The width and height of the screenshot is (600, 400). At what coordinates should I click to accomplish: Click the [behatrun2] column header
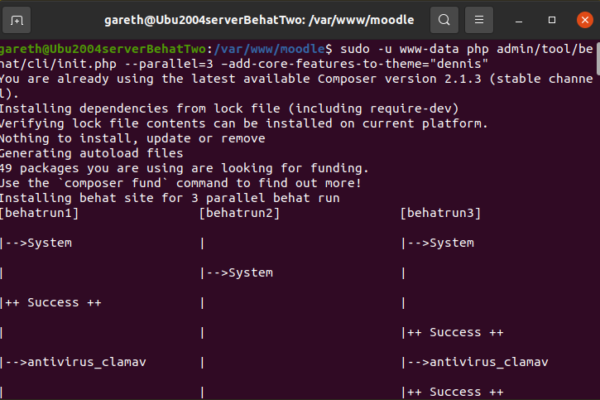point(240,213)
